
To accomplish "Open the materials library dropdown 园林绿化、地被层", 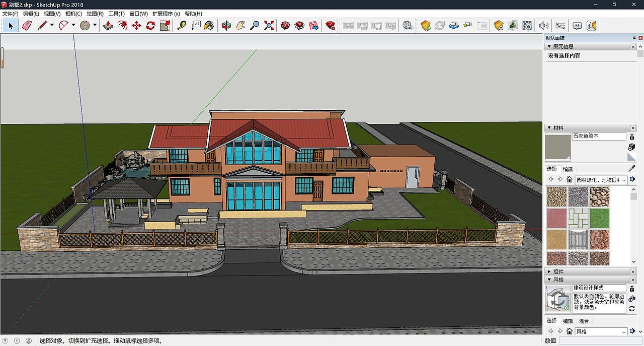I will click(601, 180).
